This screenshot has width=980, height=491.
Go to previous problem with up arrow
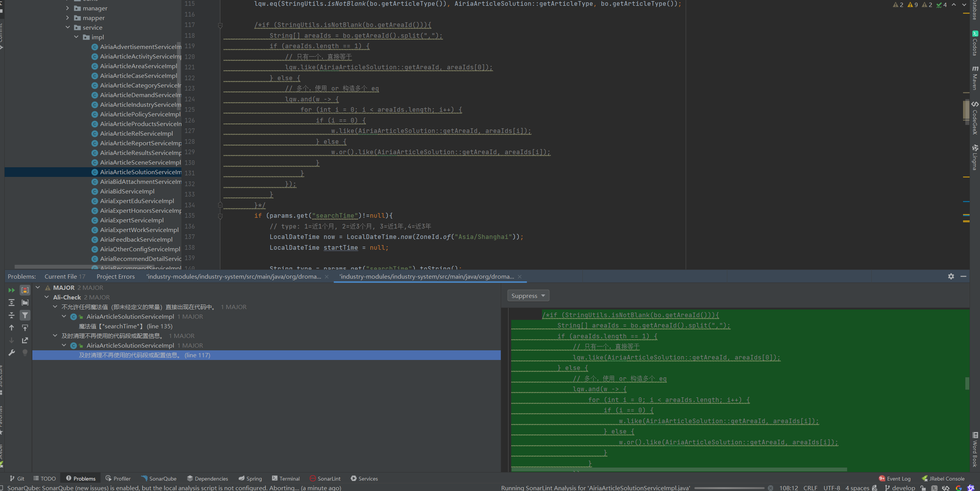click(12, 328)
